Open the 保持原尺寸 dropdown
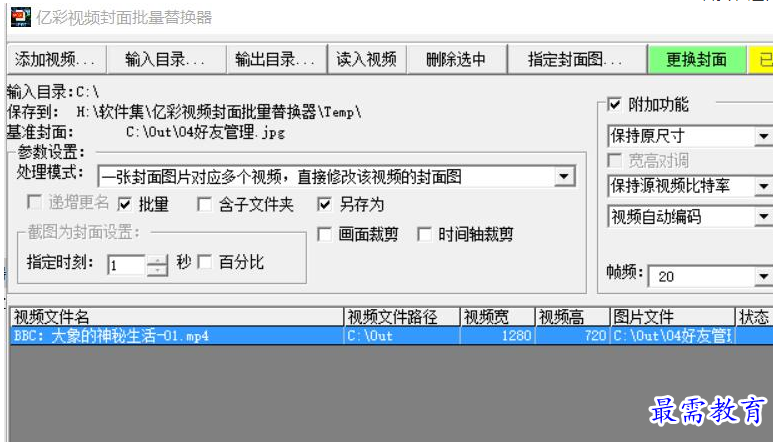773x442 pixels. click(x=764, y=136)
